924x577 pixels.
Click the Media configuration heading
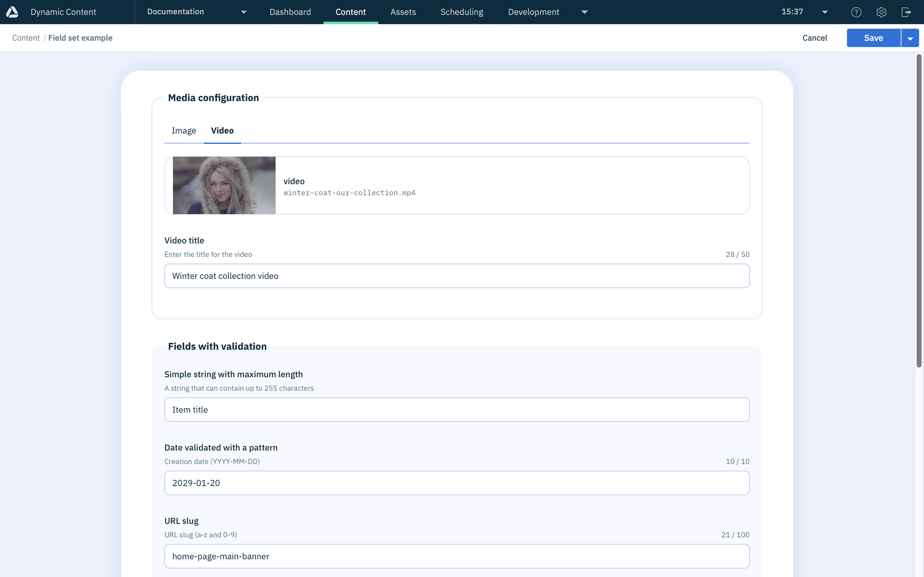point(214,98)
